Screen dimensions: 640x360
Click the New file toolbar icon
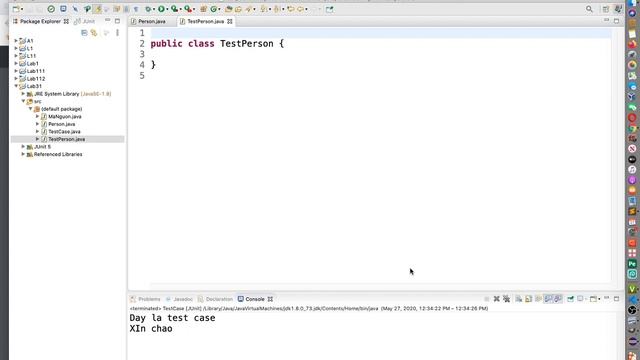[16, 9]
